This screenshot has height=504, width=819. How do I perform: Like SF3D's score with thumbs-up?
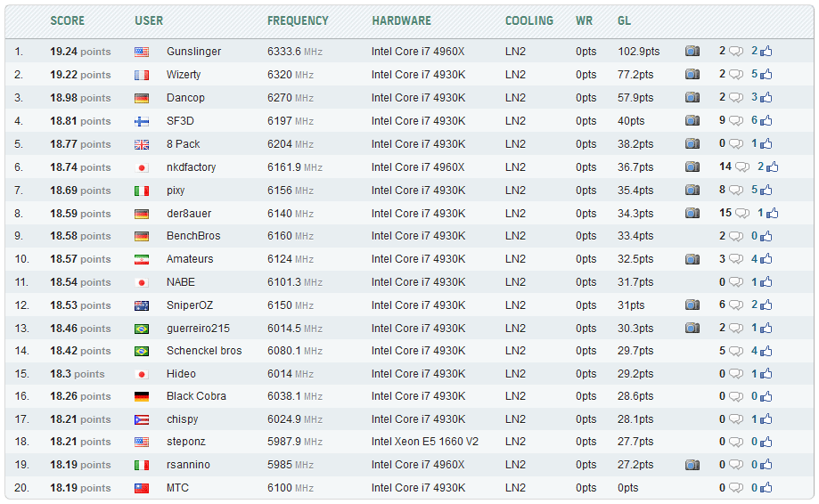click(x=766, y=121)
